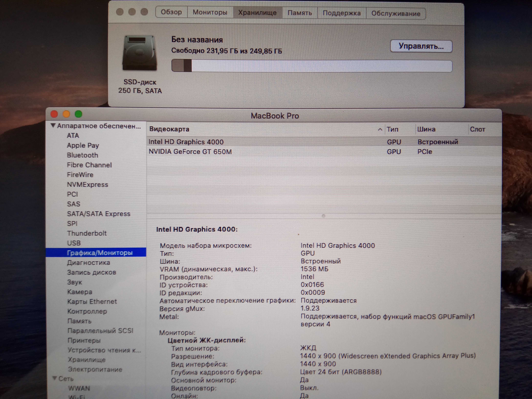Viewport: 532px width, 399px height.
Task: Click the Слот column header
Action: click(x=477, y=129)
